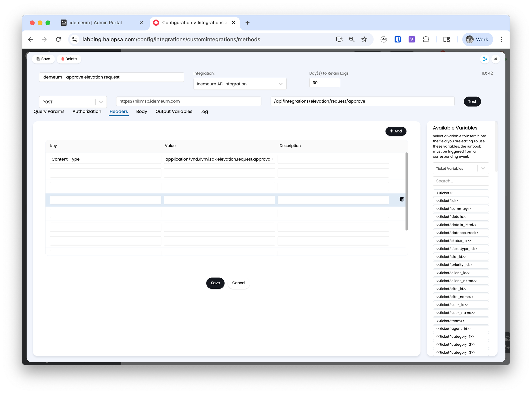Viewport: 532px width, 394px height.
Task: Click the top Save button with disk icon
Action: tap(43, 59)
